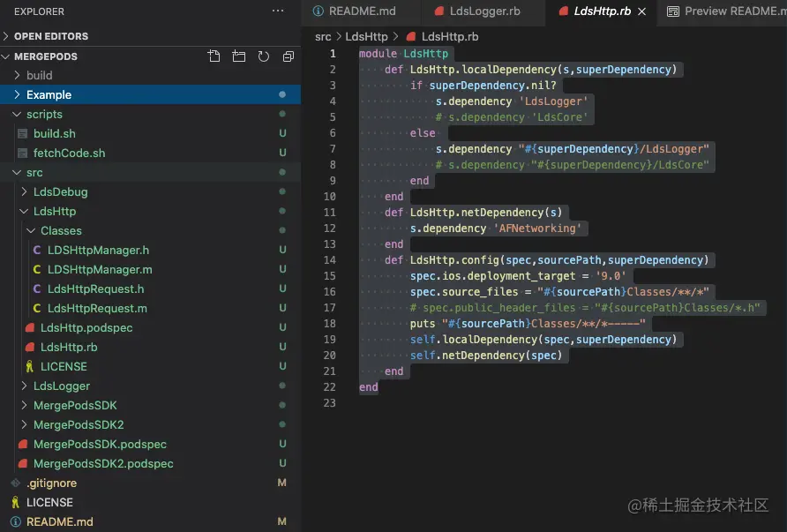Collapse the src folder

pos(17,173)
